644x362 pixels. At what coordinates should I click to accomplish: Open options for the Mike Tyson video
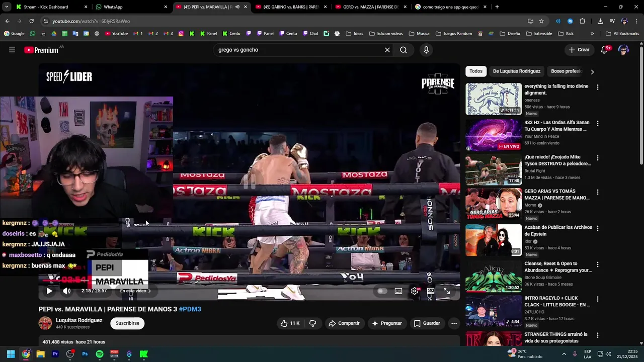point(597,158)
